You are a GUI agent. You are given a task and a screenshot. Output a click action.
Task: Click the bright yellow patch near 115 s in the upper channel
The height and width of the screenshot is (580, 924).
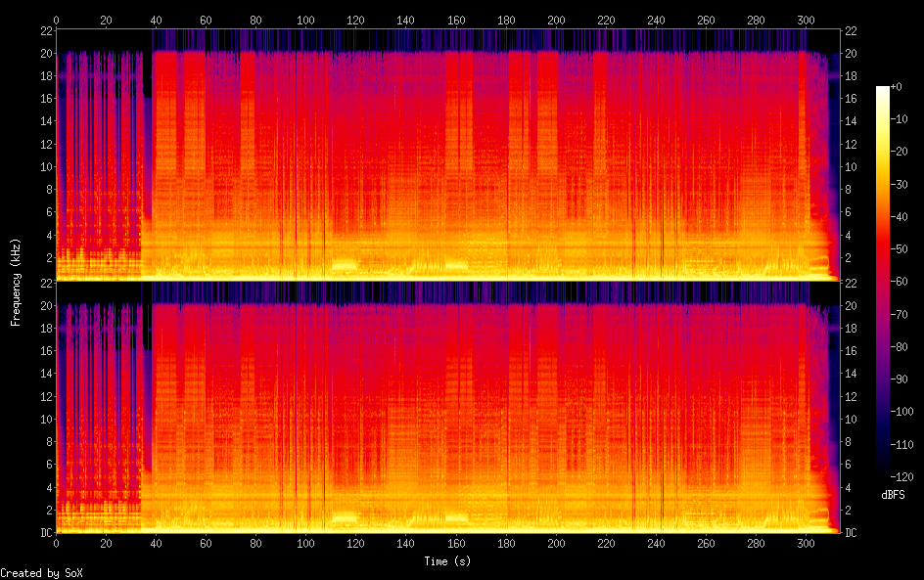coord(344,265)
